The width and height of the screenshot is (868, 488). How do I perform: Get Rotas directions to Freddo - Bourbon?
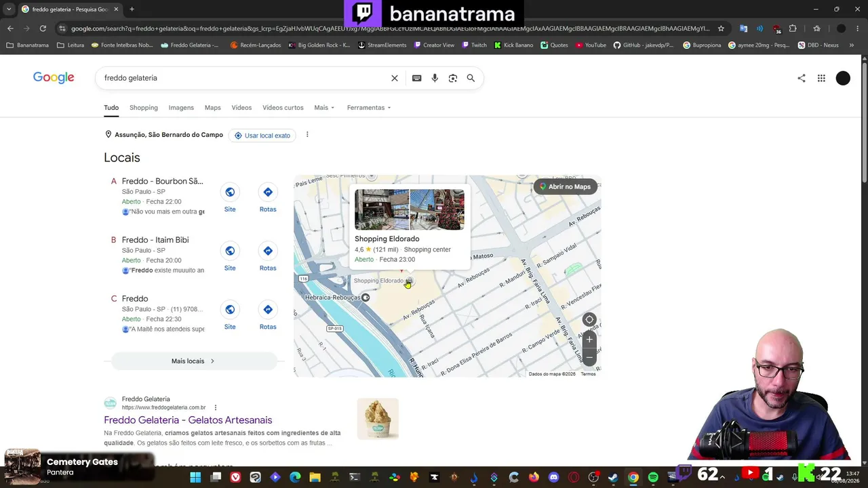click(x=268, y=198)
